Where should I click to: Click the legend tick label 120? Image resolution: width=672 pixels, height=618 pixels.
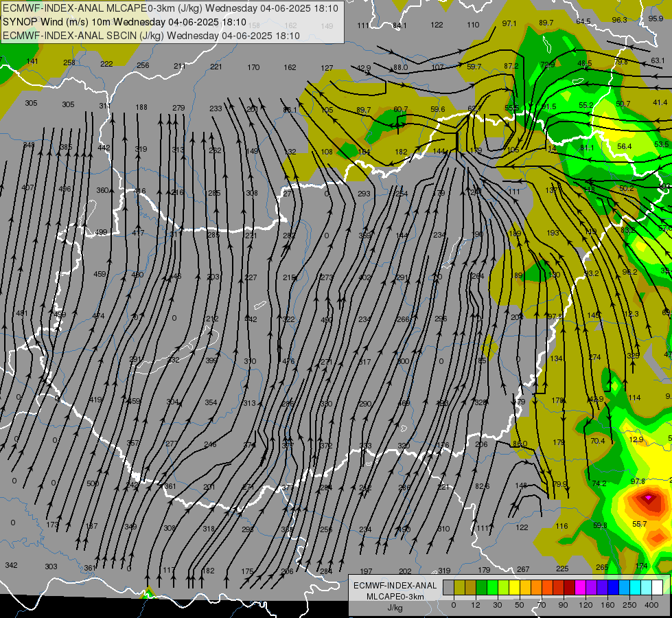(586, 605)
